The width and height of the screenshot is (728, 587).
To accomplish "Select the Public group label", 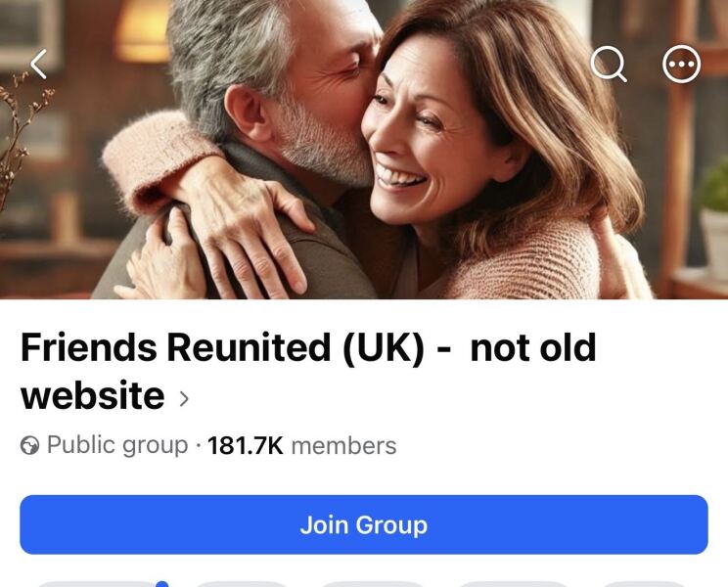I will coord(117,445).
